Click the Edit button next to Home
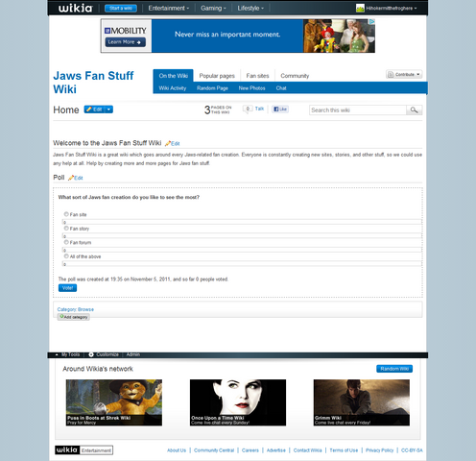 [x=94, y=109]
